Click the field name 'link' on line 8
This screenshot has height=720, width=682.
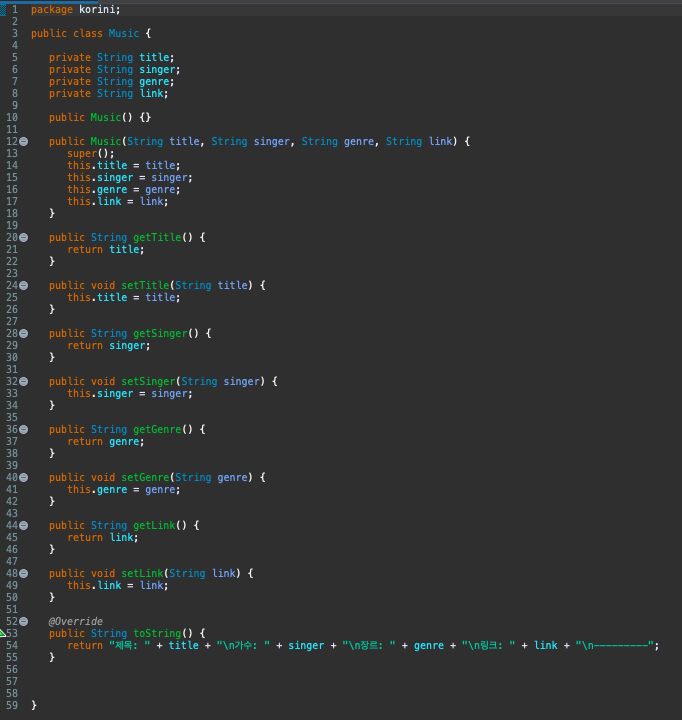[152, 93]
